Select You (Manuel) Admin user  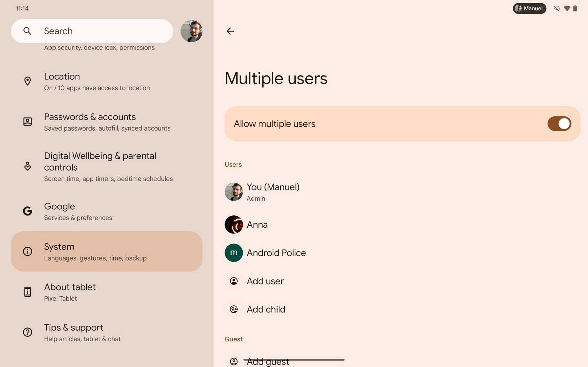coord(273,192)
